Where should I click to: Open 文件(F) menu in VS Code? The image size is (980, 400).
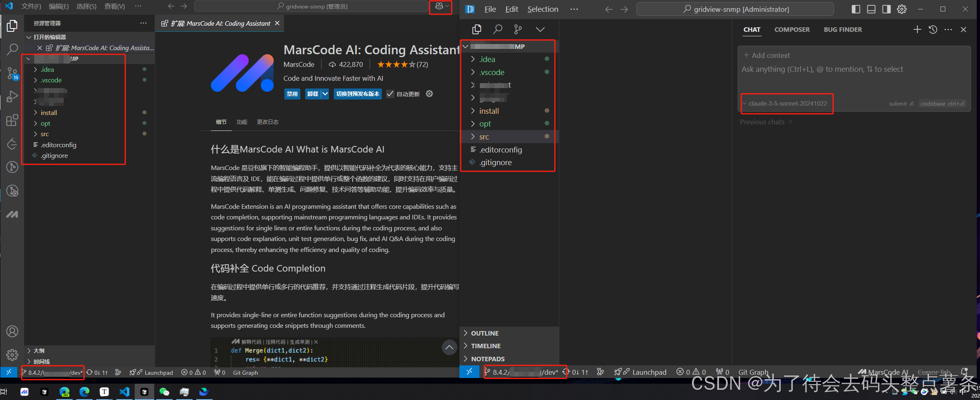pyautogui.click(x=31, y=6)
